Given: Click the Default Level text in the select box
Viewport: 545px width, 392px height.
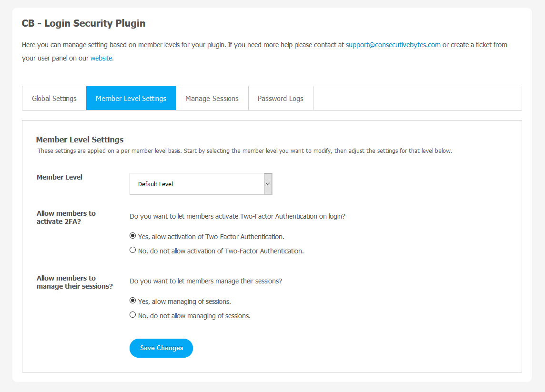Looking at the screenshot, I should tap(156, 184).
